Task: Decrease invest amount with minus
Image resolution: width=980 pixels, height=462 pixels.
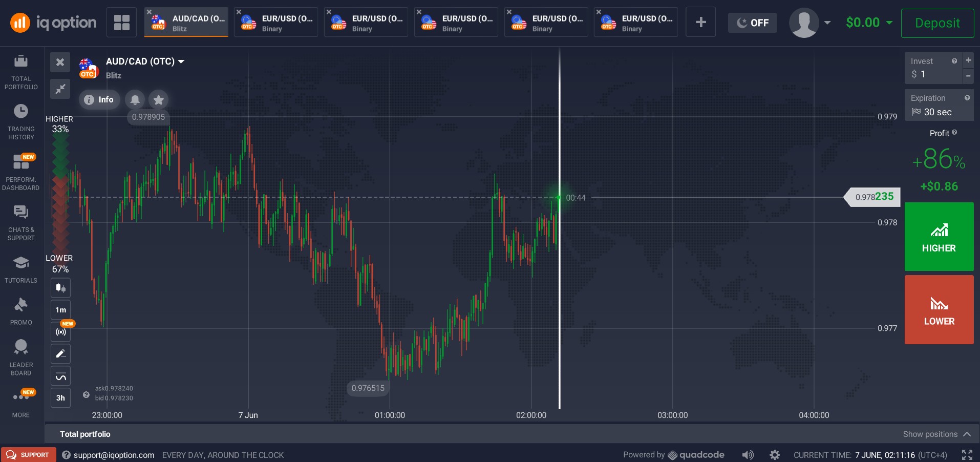Action: pos(968,76)
